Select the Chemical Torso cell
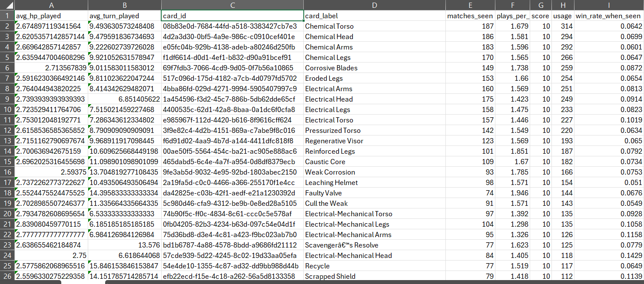 (375, 26)
